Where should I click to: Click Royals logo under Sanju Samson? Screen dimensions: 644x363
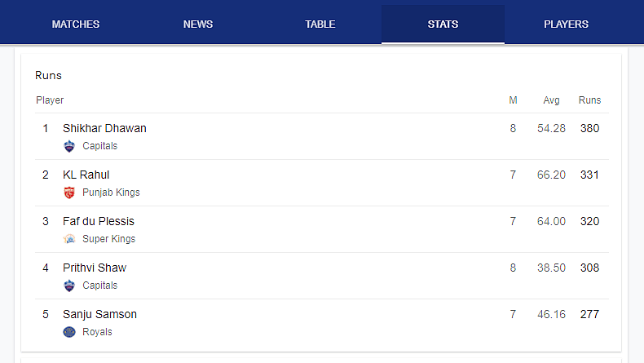[69, 332]
